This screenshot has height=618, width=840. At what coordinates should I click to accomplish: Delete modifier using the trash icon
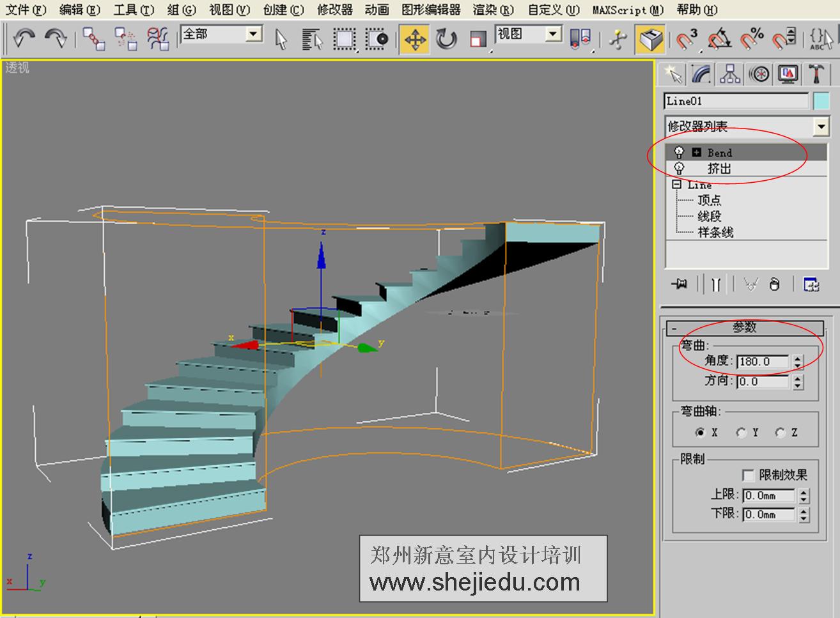[x=774, y=285]
